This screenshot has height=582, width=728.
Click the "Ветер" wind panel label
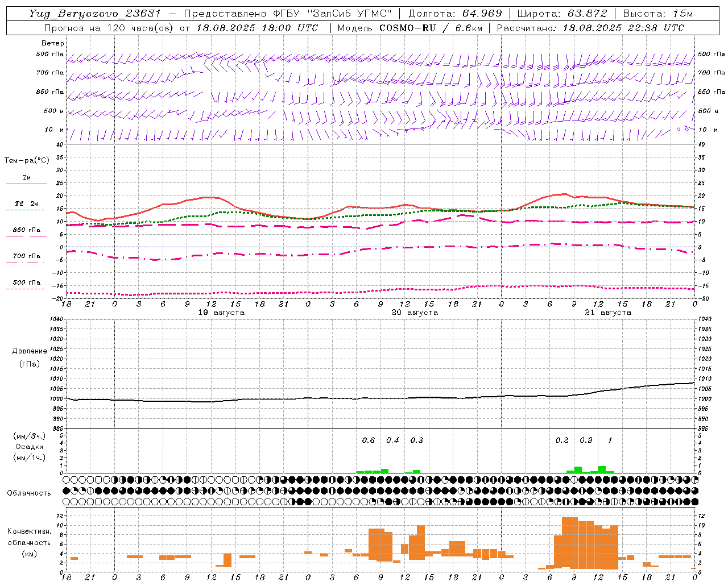click(x=53, y=43)
